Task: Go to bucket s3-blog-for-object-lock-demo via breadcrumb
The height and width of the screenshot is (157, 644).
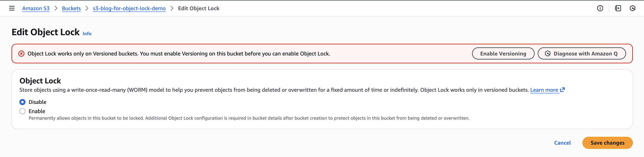Action: click(x=129, y=8)
